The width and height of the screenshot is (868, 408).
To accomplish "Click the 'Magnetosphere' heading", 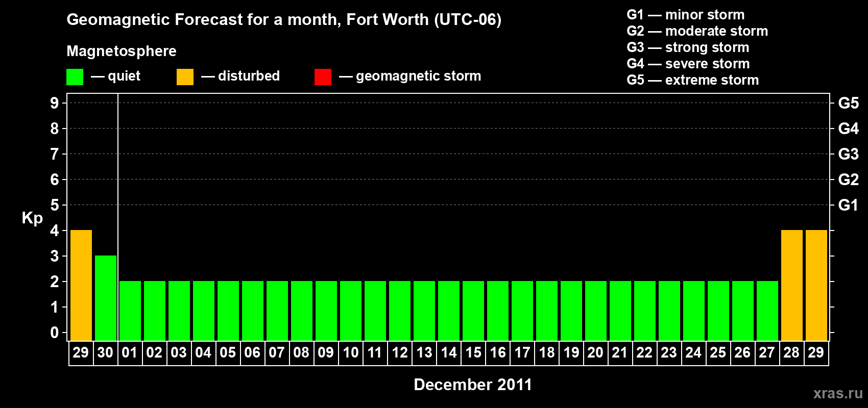I will [122, 51].
